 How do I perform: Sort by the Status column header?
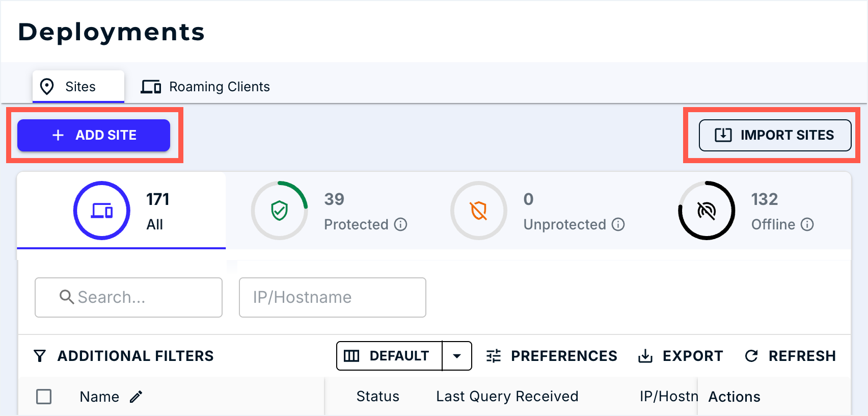[x=378, y=397]
